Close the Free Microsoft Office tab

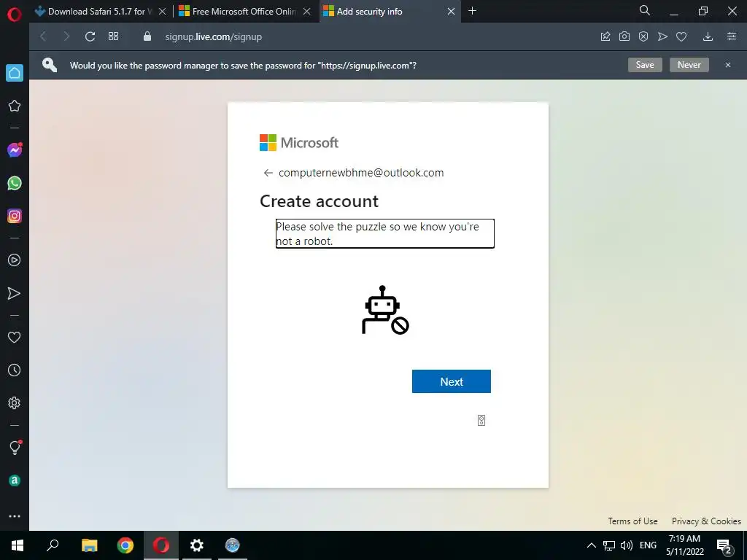click(x=307, y=12)
